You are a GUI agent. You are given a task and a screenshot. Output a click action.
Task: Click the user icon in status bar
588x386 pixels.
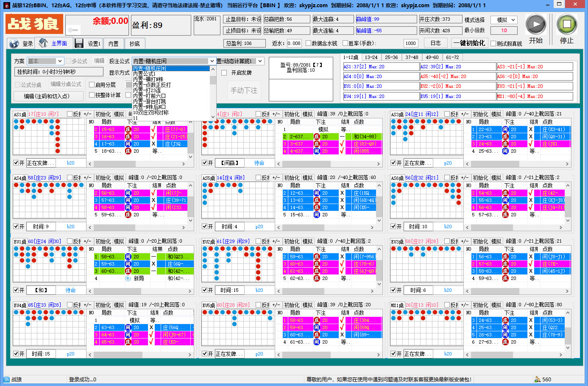click(x=538, y=379)
